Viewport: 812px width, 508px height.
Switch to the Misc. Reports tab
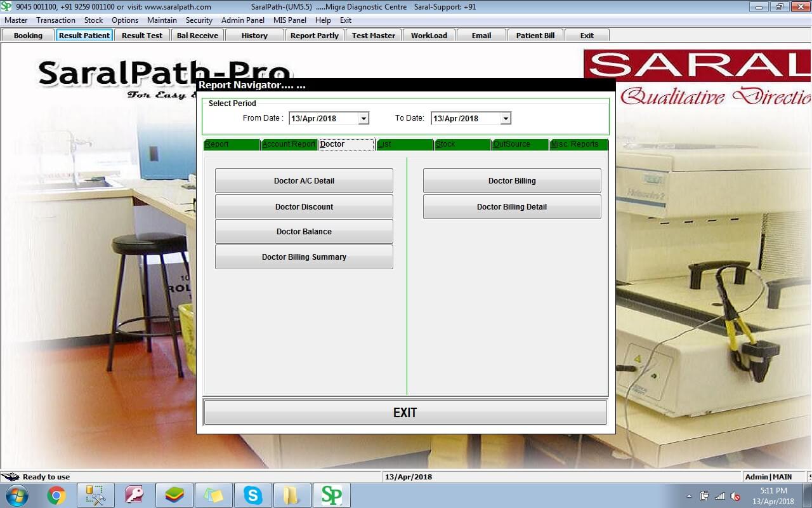[x=579, y=145]
